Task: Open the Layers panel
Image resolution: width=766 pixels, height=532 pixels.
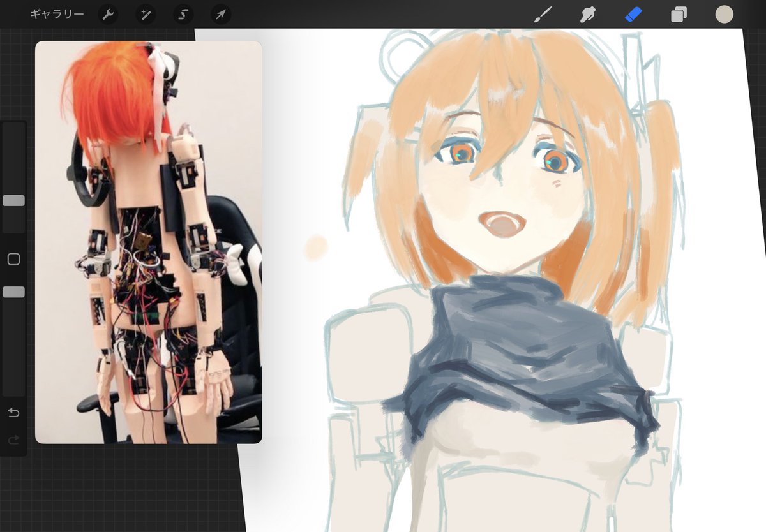Action: pos(679,14)
